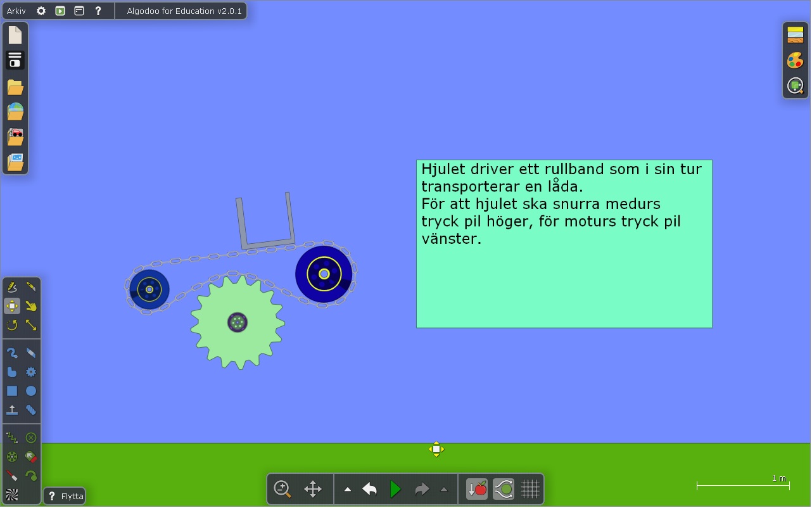812x508 pixels.
Task: Expand the undo history arrow
Action: (x=348, y=490)
